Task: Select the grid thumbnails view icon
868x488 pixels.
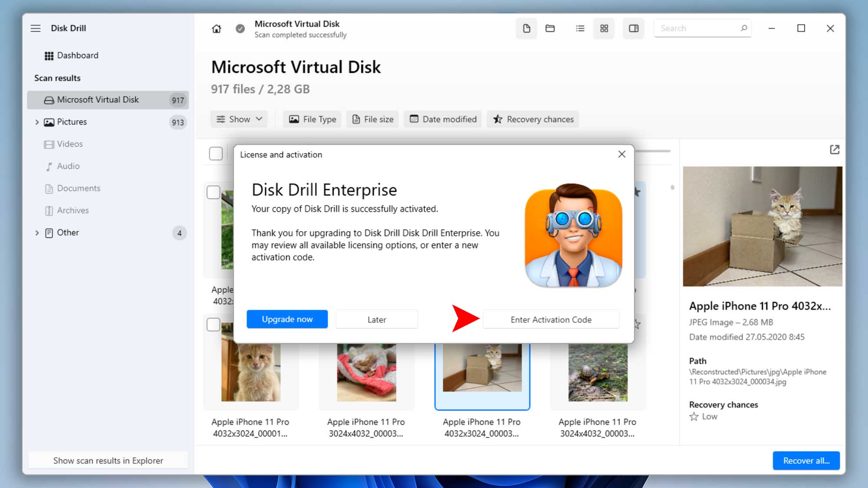Action: coord(604,29)
